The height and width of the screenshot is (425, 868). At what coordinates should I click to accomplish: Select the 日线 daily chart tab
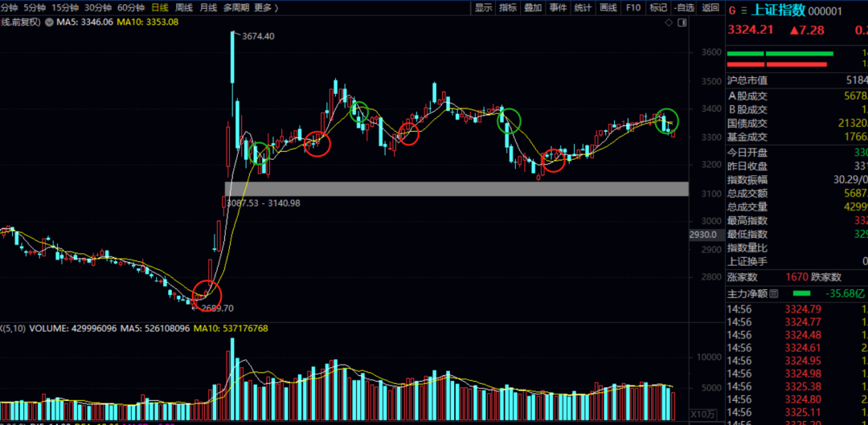point(160,8)
